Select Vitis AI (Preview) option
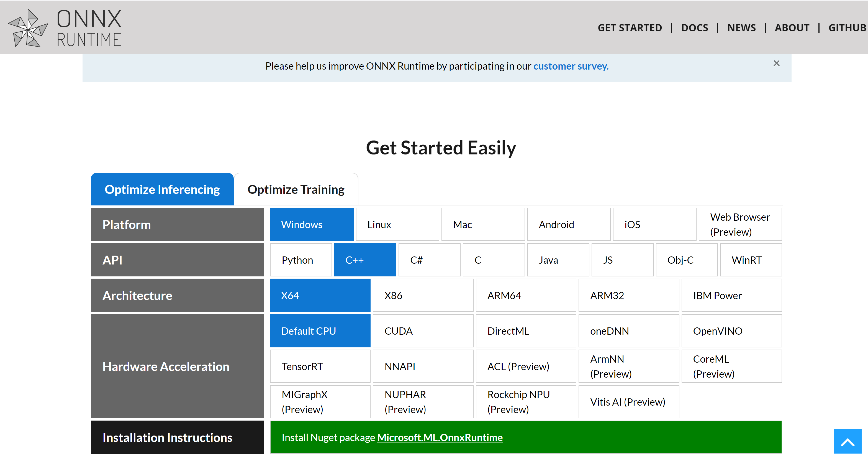The image size is (868, 458). [628, 402]
